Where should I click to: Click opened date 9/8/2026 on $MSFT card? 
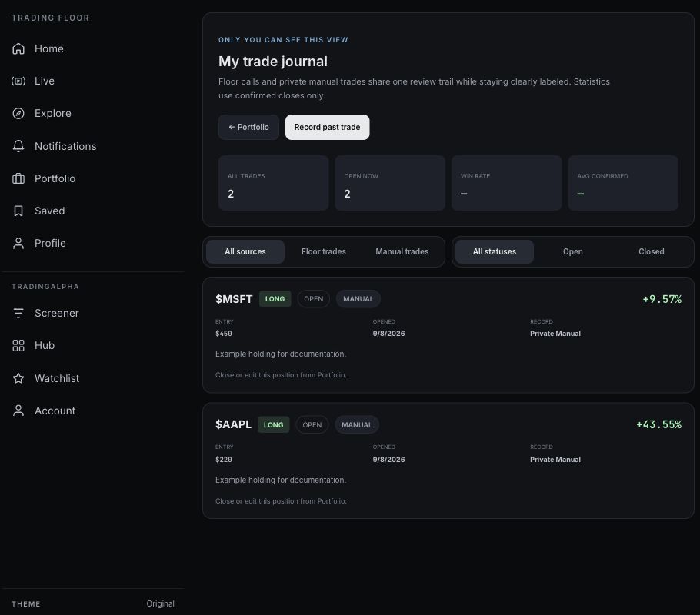coord(388,334)
